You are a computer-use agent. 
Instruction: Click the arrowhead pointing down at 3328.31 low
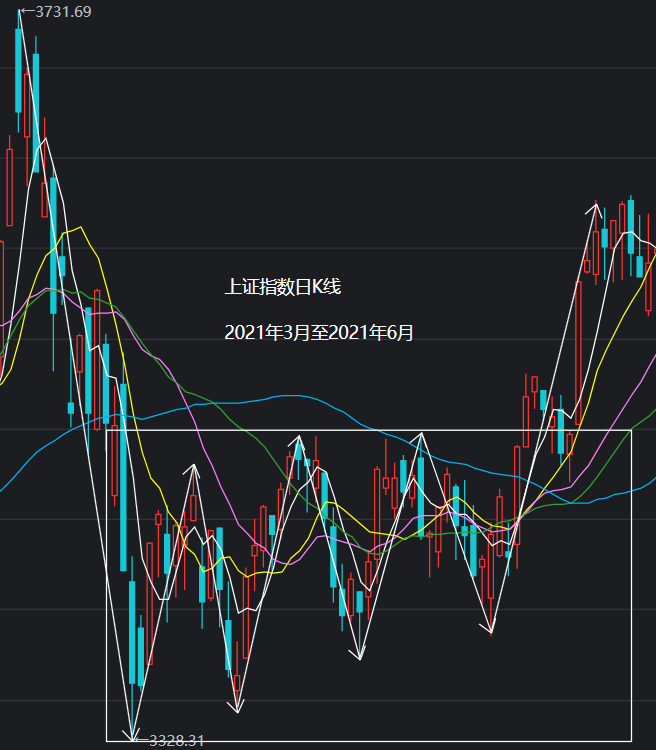point(131,736)
